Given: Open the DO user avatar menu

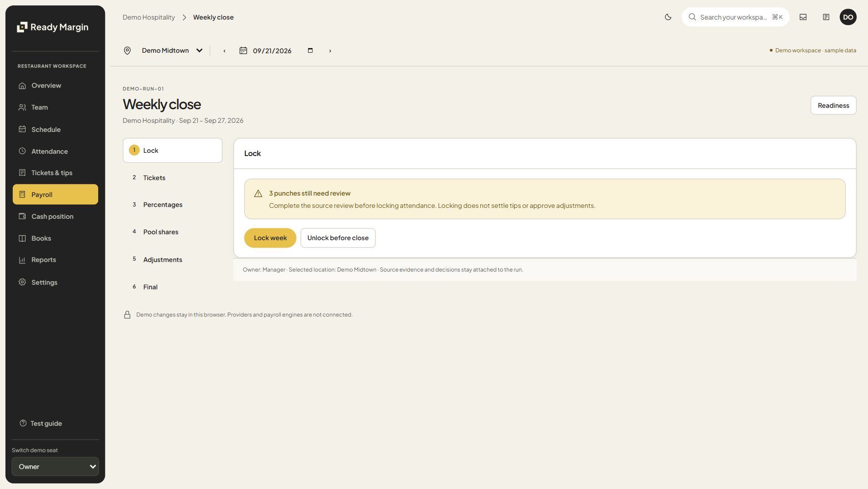Looking at the screenshot, I should 848,17.
